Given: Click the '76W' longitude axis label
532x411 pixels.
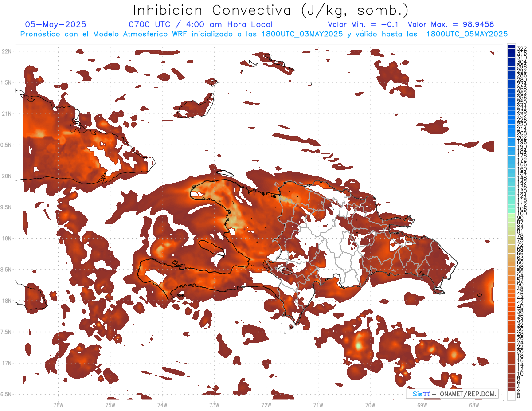Looking at the screenshot, I should pos(58,405).
